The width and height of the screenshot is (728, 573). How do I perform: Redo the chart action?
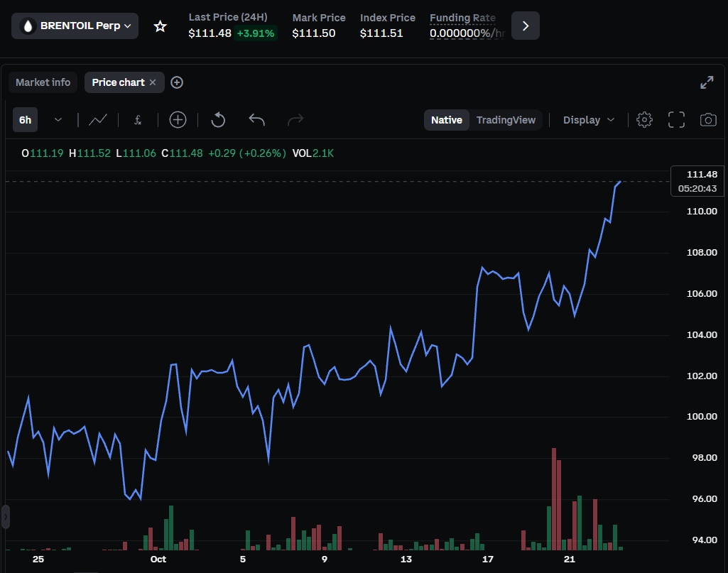(295, 120)
